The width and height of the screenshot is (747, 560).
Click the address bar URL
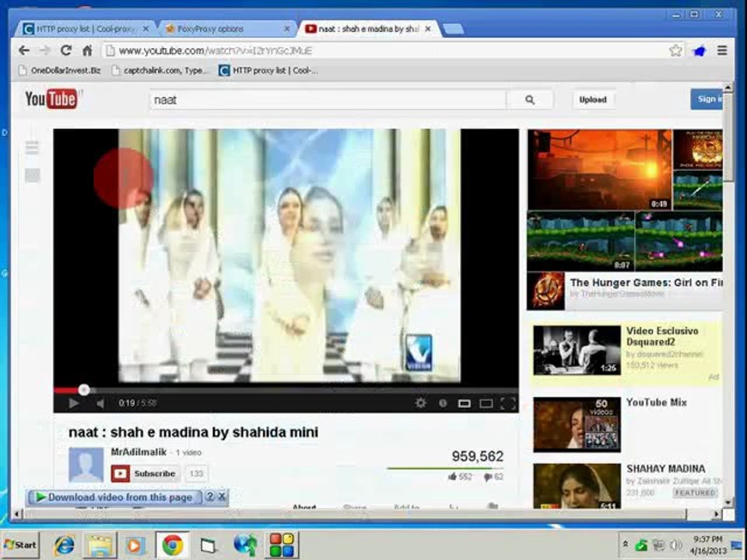[216, 51]
